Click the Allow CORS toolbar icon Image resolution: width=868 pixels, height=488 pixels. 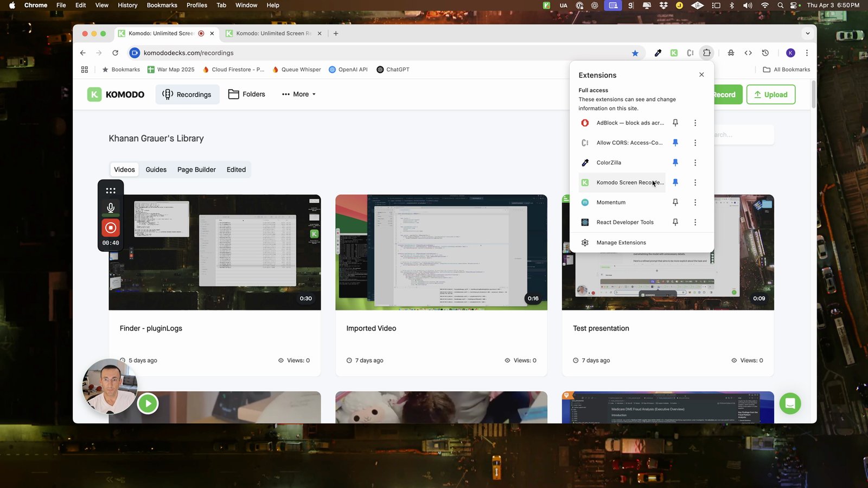point(690,53)
